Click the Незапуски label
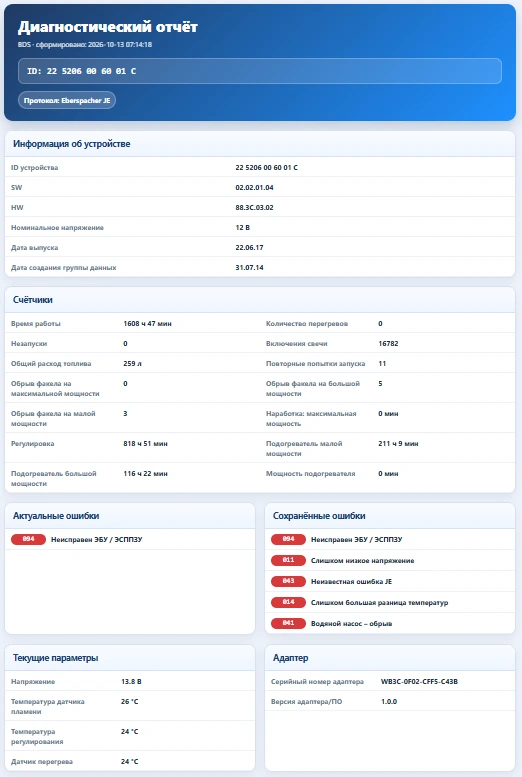 point(29,343)
